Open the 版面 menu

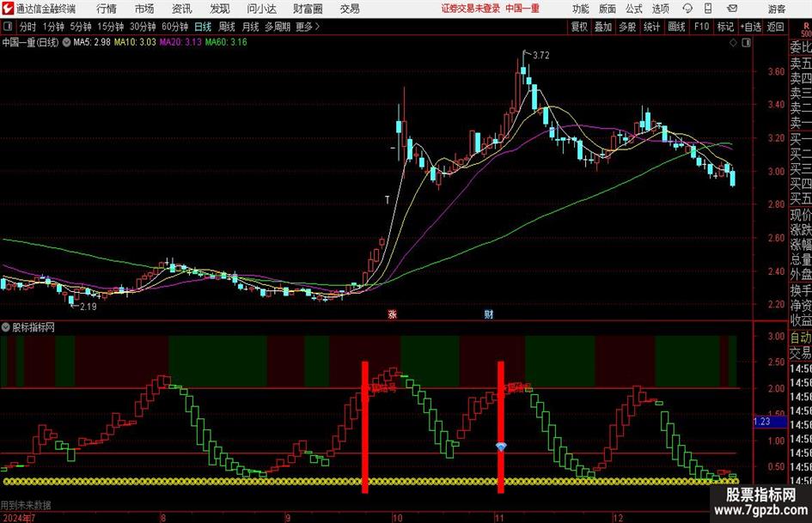click(x=607, y=9)
